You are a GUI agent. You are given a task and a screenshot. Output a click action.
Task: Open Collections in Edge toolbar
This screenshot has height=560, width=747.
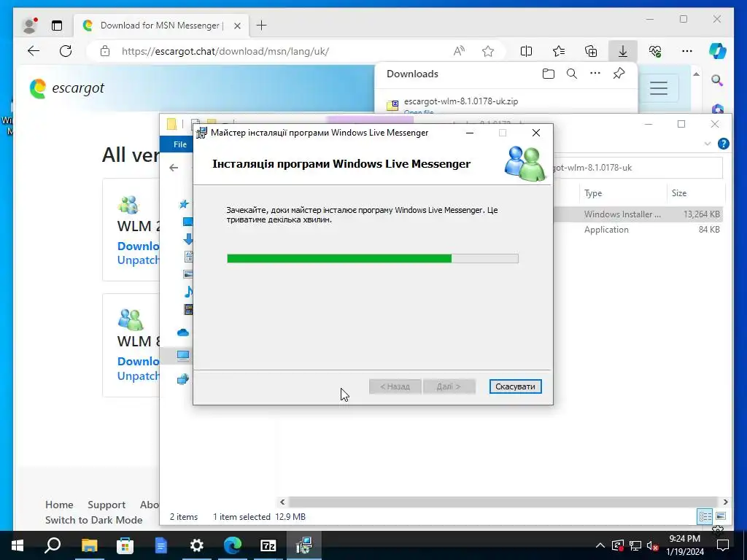591,51
